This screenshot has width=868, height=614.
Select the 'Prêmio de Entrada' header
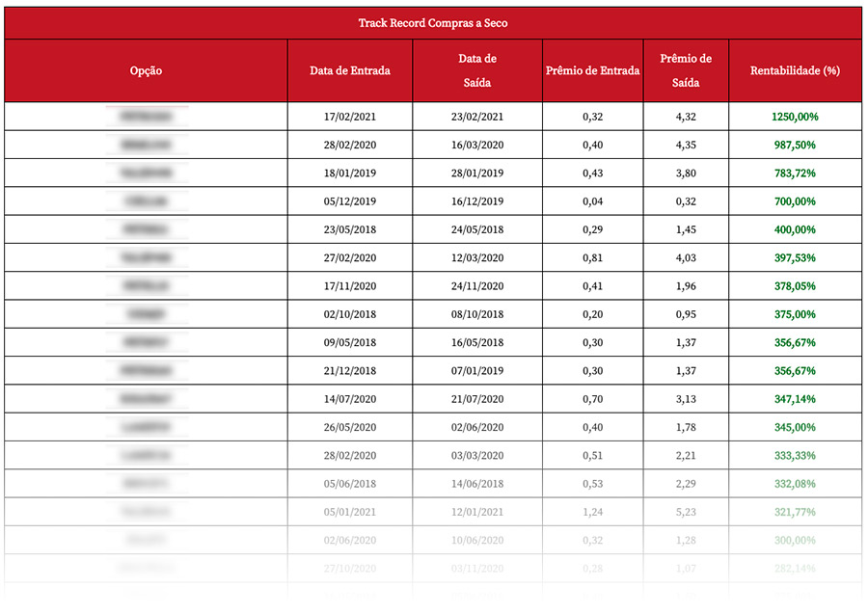592,71
